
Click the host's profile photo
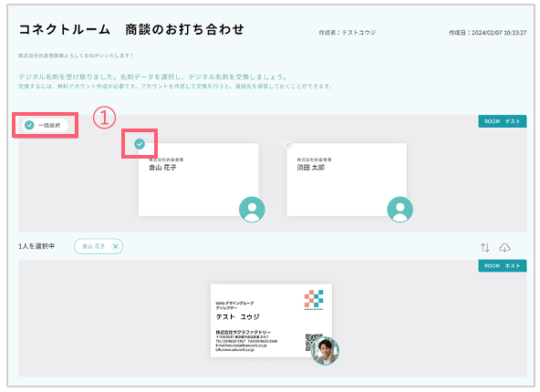click(325, 351)
